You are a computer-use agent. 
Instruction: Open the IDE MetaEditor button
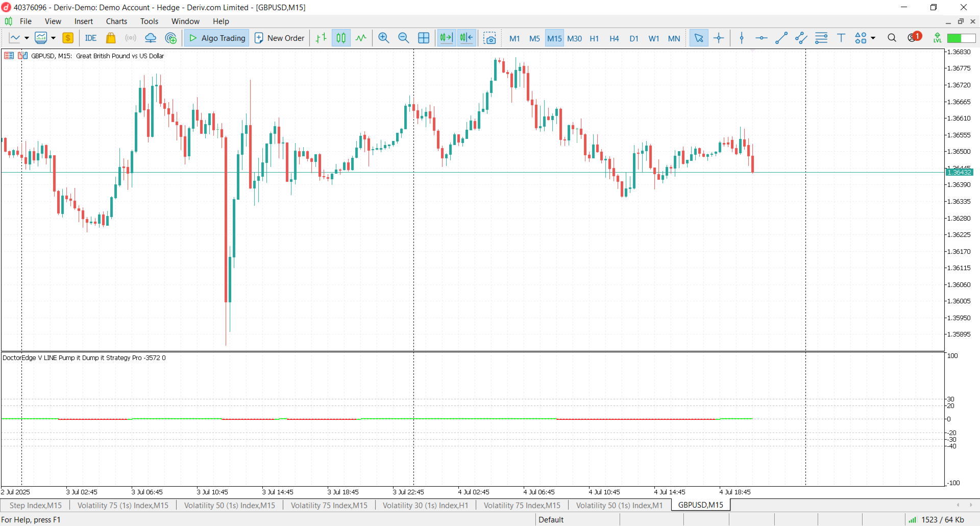(91, 38)
